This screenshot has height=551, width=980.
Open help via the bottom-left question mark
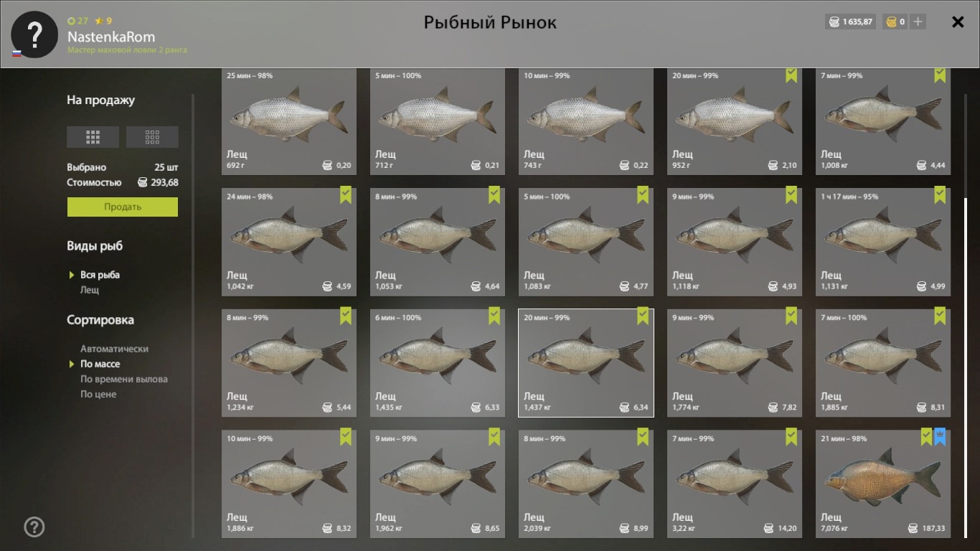[x=34, y=527]
